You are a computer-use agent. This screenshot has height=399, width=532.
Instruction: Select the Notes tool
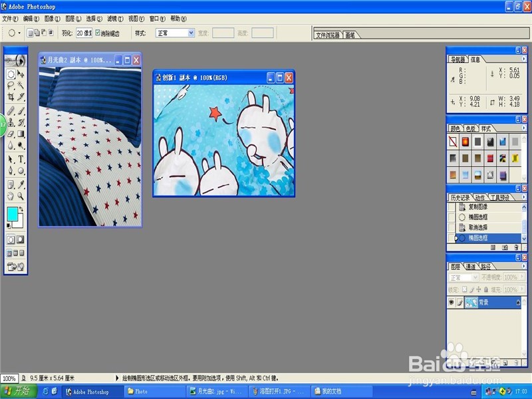tap(11, 185)
